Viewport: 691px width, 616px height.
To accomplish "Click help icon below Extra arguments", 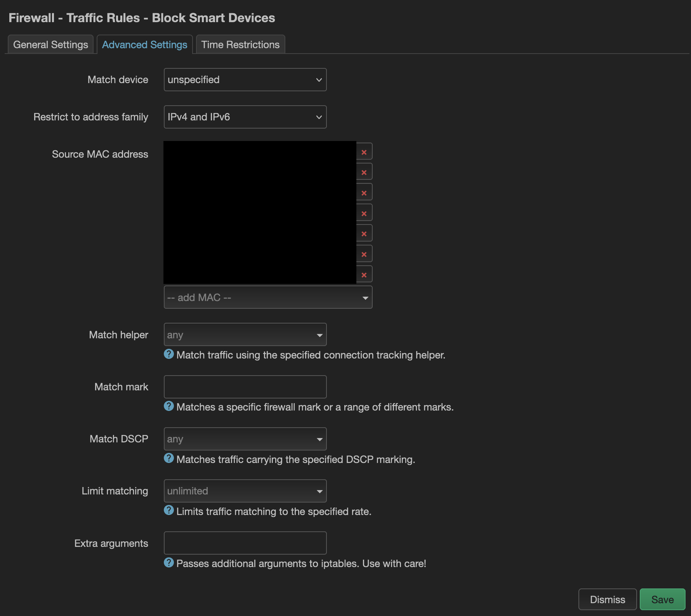I will (169, 562).
